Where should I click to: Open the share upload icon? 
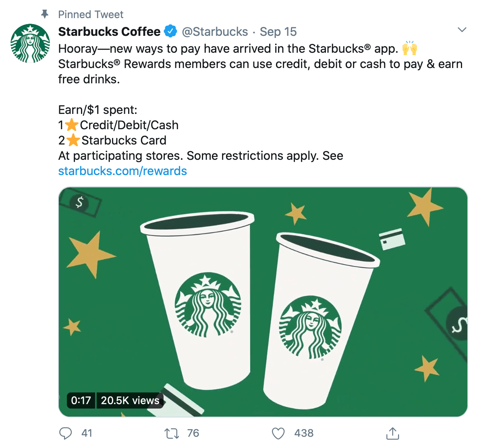392,434
